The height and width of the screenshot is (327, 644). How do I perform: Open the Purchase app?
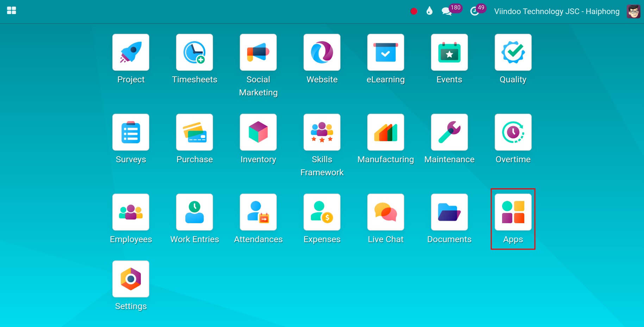pos(194,132)
